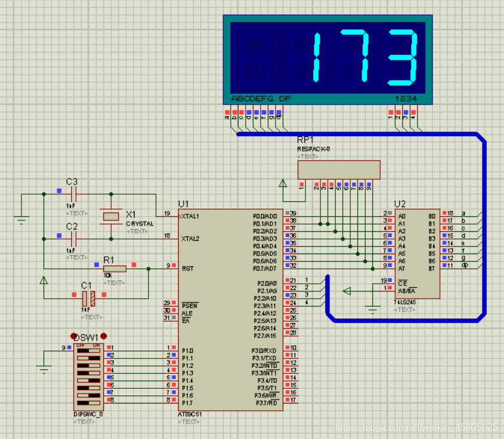Screen dimensions: 504x439
Task: Click the P3.0/RXD pin name
Action: [264, 351]
